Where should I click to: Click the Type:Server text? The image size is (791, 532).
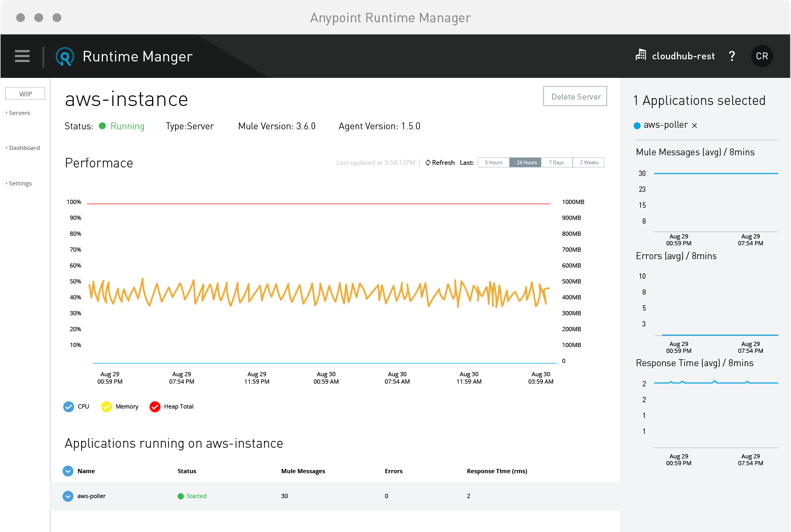click(190, 126)
